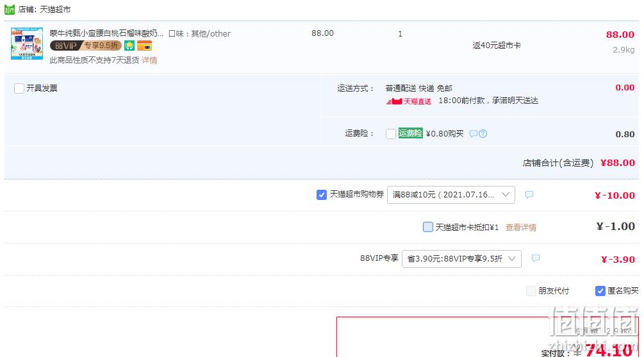Click the 口味：其他/other flavor text
This screenshot has width=644, height=357.
[x=199, y=34]
